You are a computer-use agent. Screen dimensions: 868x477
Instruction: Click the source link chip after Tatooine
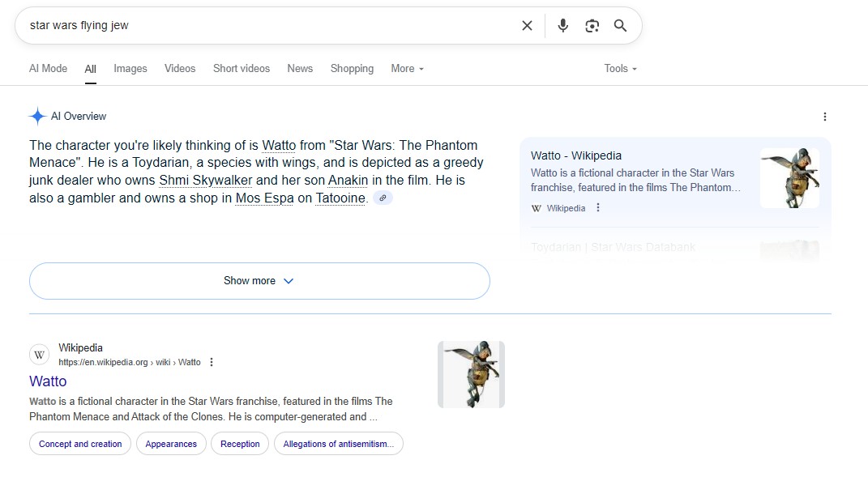[x=383, y=198]
